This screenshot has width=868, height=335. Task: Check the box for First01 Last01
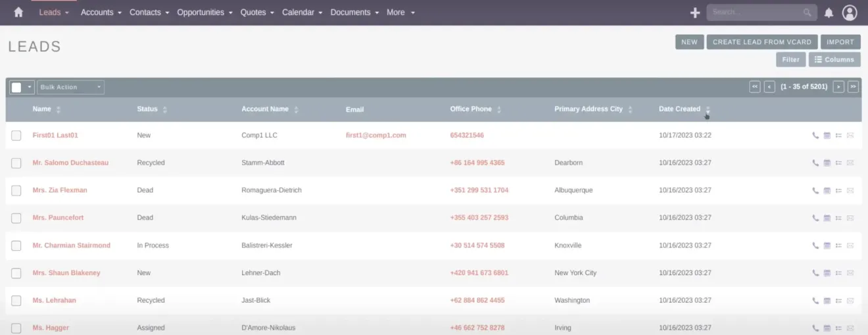(x=16, y=136)
